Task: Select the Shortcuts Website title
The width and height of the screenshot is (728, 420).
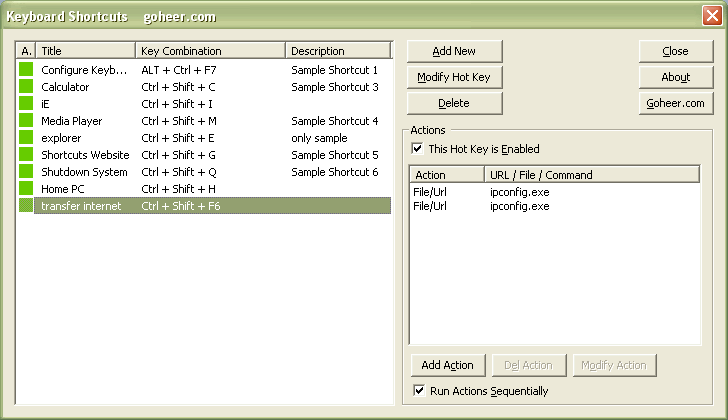Action: pos(85,155)
